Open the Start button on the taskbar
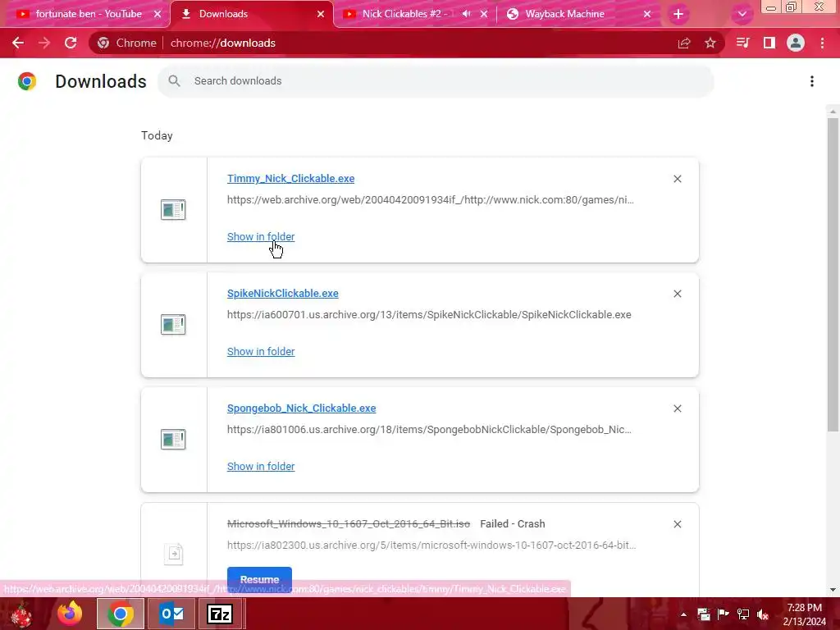 tap(22, 614)
